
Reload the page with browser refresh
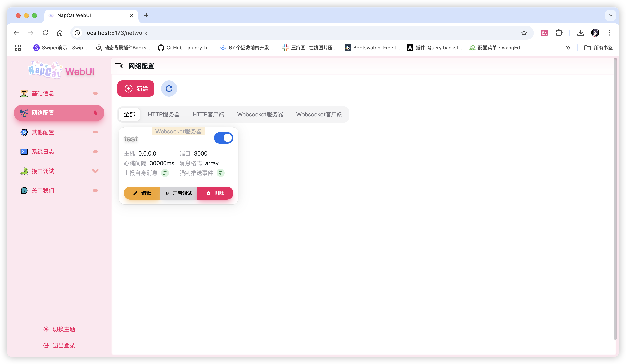(x=45, y=33)
